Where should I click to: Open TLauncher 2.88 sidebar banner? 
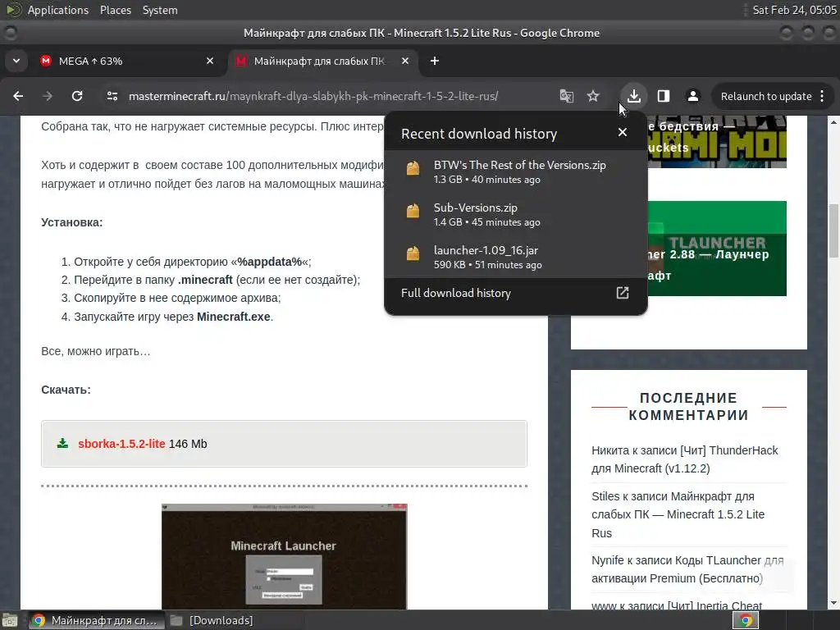(716, 249)
